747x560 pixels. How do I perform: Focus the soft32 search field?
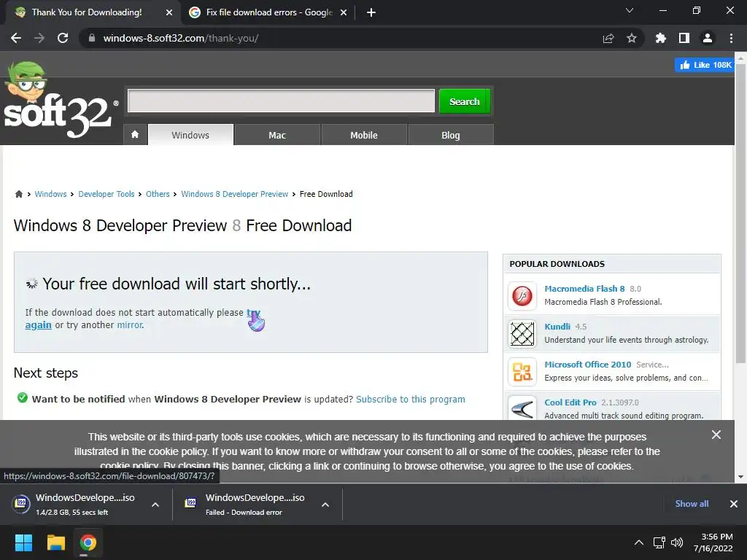(281, 101)
